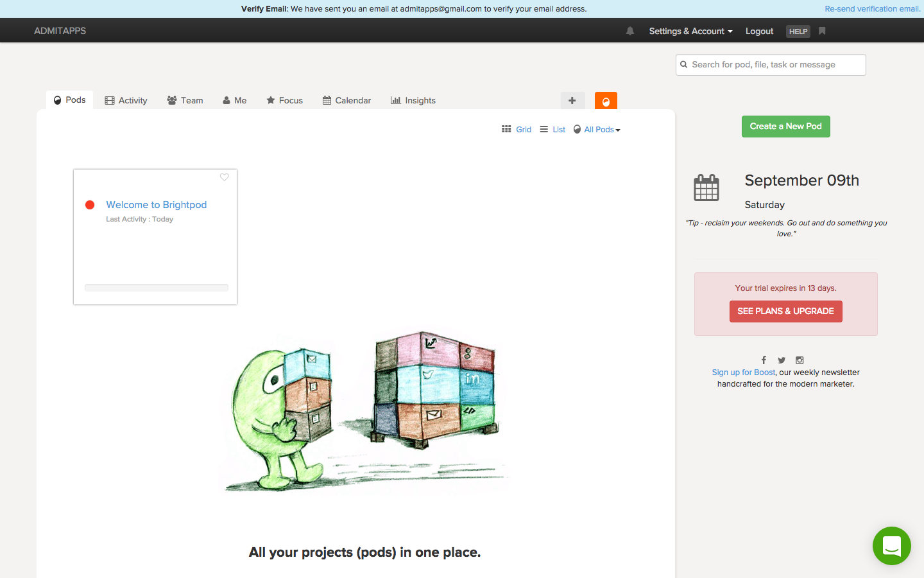Click the bookmark icon in the top bar
The width and height of the screenshot is (924, 578).
point(822,31)
